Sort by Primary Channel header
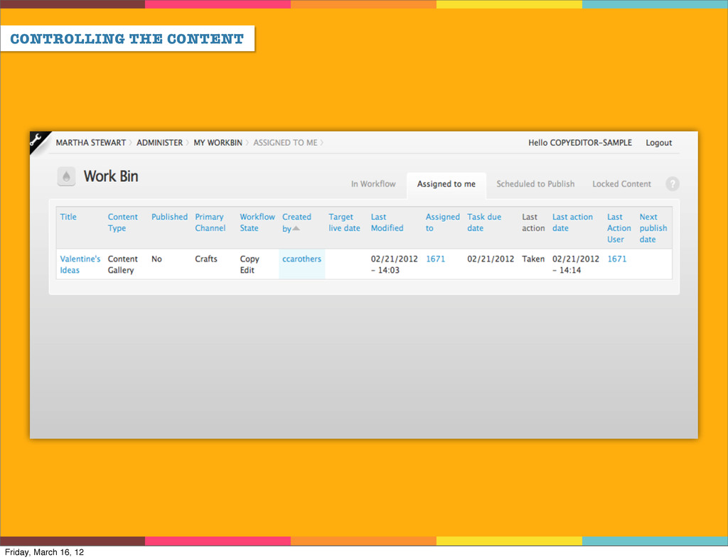Viewport: 728px width, 560px height. (210, 222)
